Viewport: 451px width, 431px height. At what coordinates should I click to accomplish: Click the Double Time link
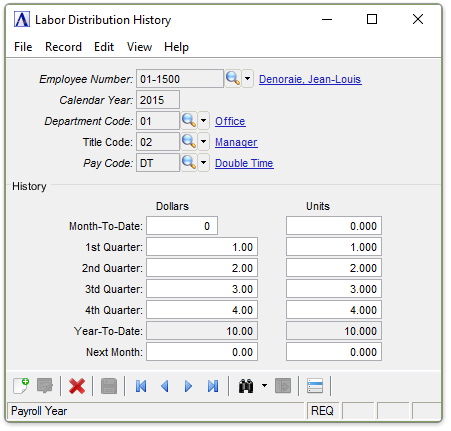click(x=244, y=163)
